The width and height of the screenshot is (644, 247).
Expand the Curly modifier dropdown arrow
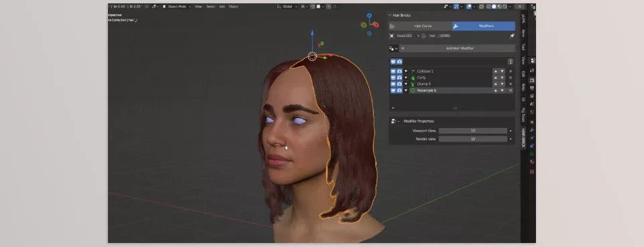click(x=406, y=77)
